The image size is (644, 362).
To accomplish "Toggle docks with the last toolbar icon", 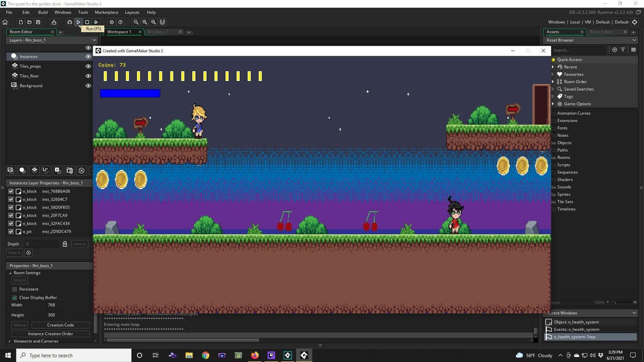I will [x=162, y=22].
